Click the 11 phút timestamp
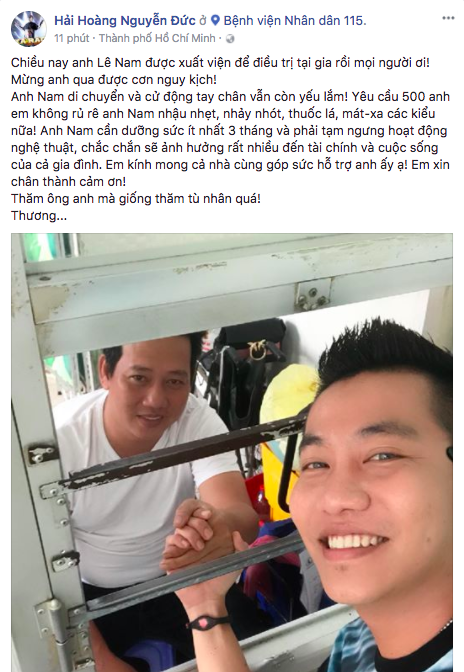This screenshot has width=464, height=672. pyautogui.click(x=72, y=38)
